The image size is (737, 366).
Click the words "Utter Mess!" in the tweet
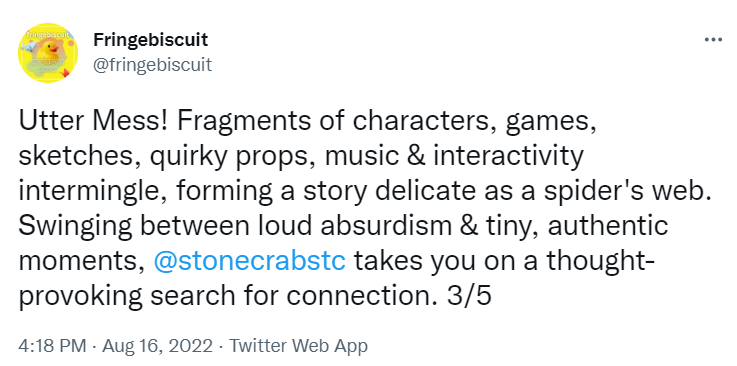click(x=93, y=121)
